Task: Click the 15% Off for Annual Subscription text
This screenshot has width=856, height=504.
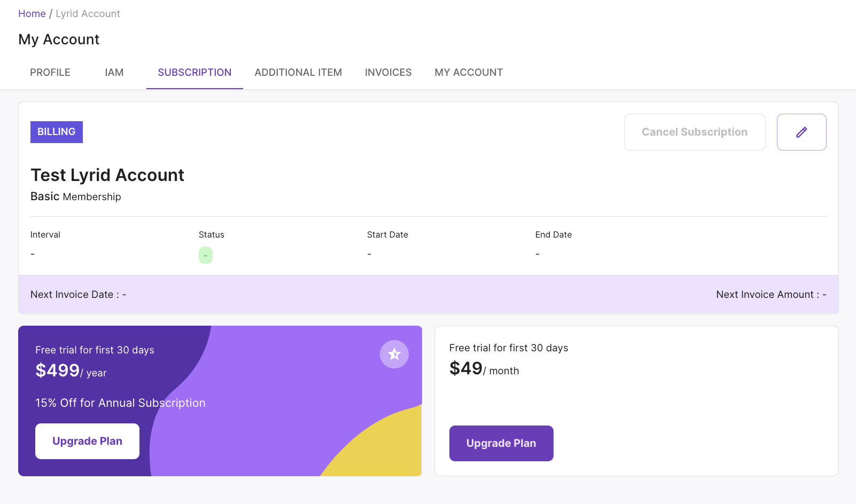Action: (x=120, y=403)
